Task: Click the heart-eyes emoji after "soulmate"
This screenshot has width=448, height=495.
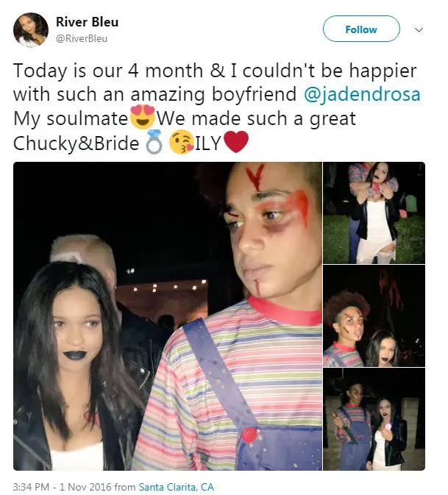Action: tap(143, 118)
